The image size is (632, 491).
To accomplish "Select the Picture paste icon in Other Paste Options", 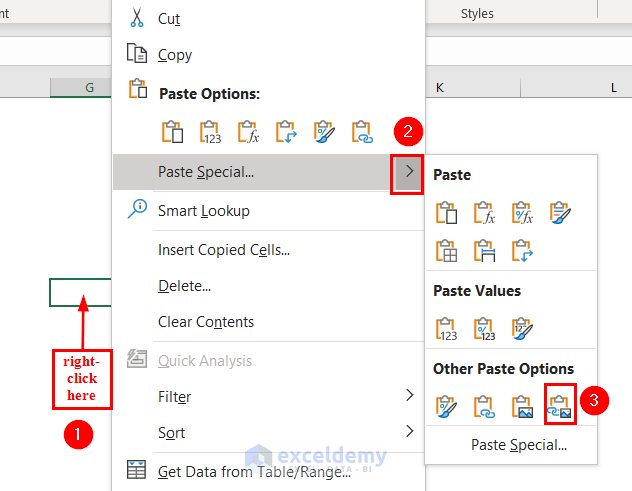I will (x=522, y=406).
